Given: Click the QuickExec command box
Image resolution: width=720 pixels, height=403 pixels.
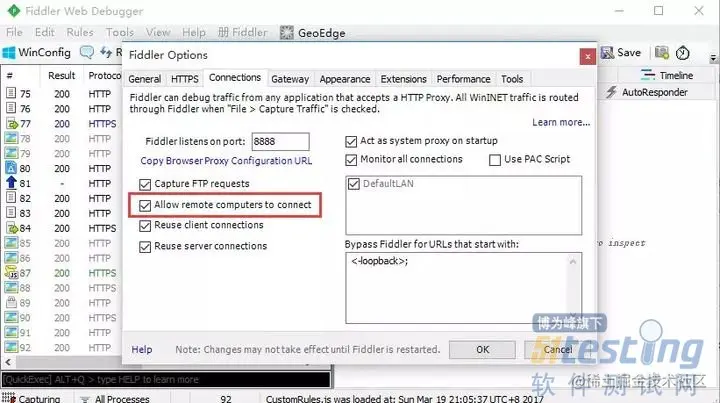Looking at the screenshot, I should [x=166, y=380].
